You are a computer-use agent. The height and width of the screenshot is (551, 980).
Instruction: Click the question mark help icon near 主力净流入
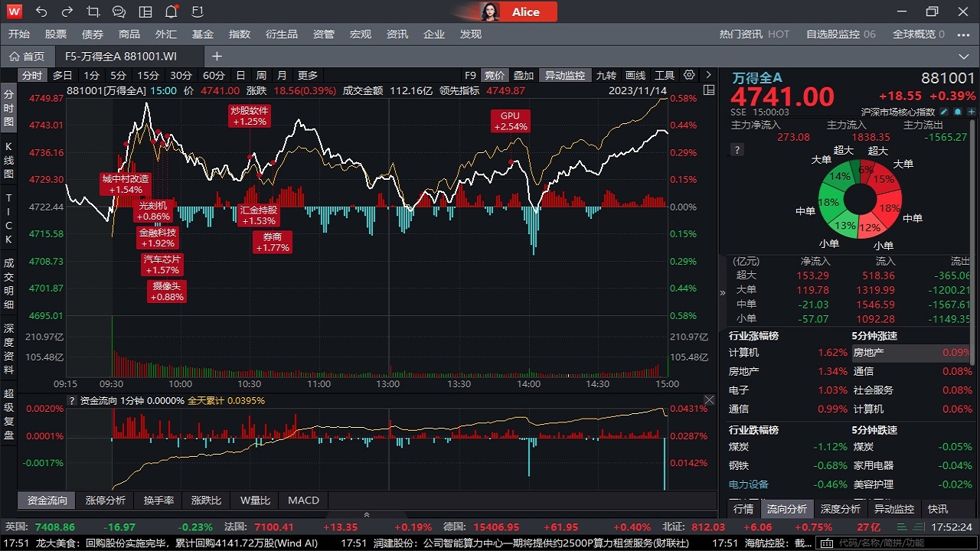tap(737, 149)
